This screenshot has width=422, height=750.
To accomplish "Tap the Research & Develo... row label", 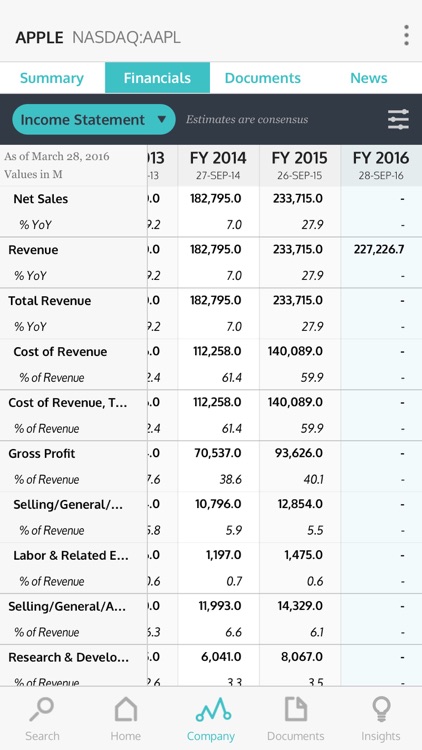I will coord(68,658).
